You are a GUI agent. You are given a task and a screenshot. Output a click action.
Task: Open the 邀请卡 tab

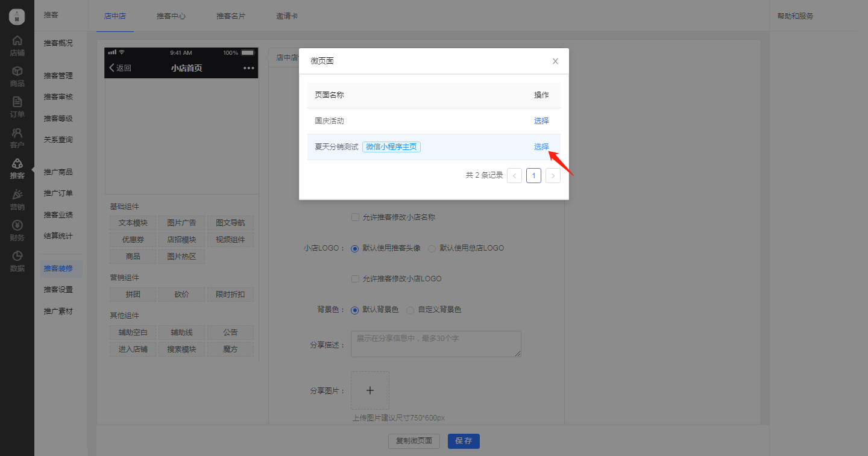tap(287, 16)
